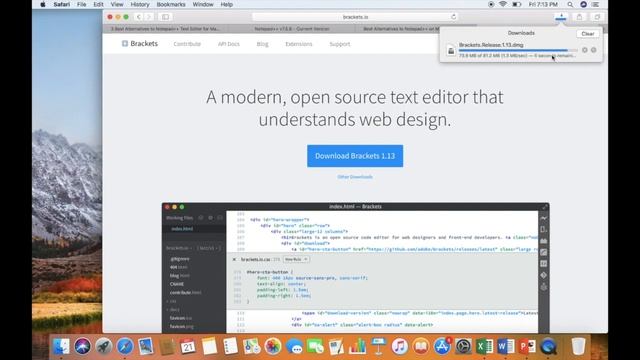
Task: Click the Safari compass in Dock
Action: coord(125,347)
